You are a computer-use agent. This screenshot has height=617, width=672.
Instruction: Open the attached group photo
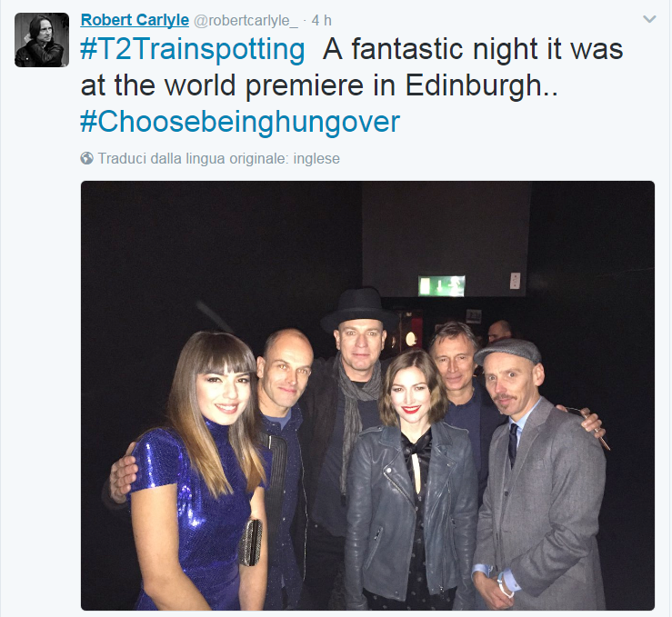click(x=367, y=395)
